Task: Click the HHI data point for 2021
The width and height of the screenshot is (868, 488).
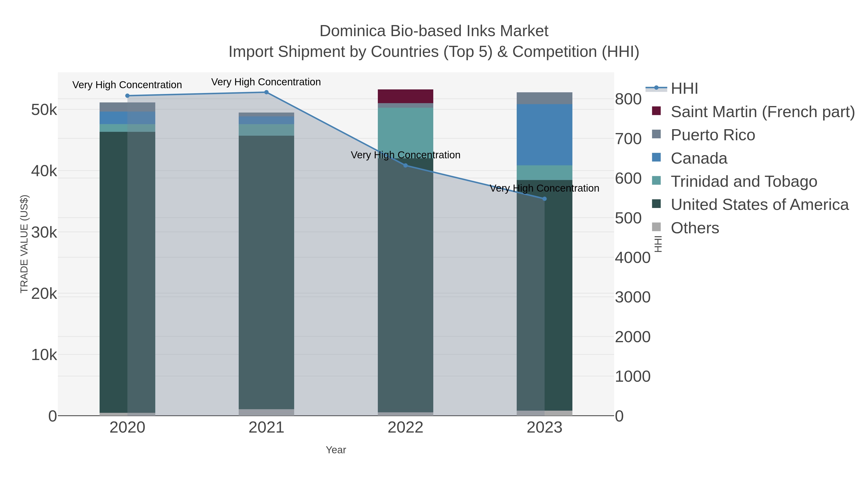Action: (x=266, y=92)
